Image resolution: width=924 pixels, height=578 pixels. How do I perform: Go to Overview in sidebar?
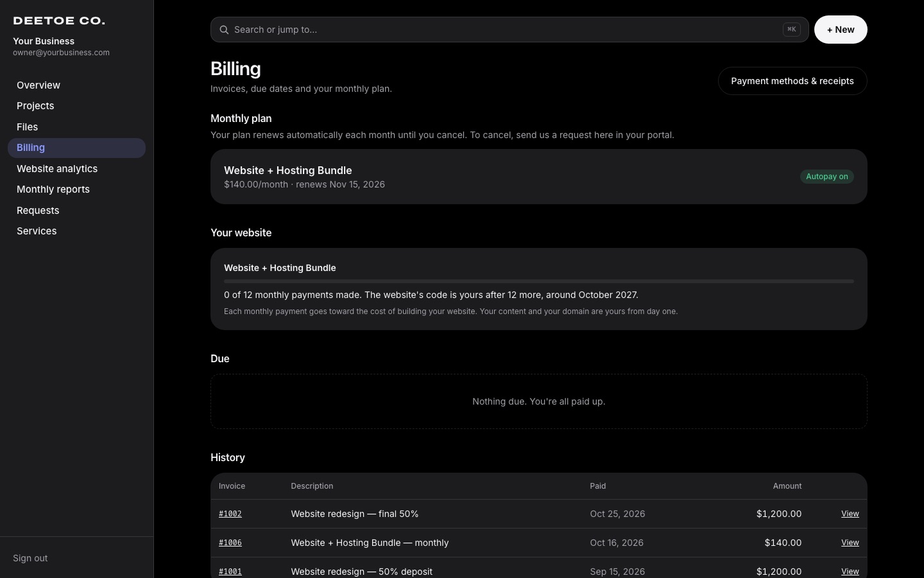[x=76, y=85]
